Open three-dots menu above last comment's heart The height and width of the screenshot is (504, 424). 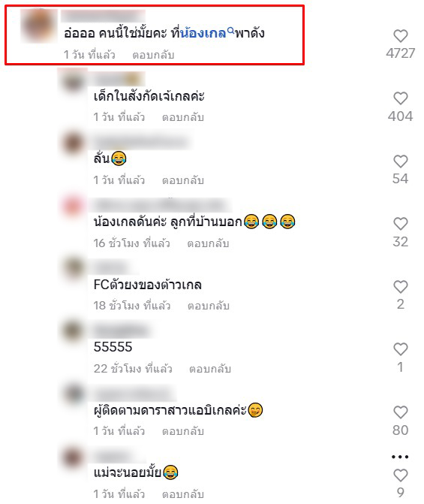coord(400,457)
